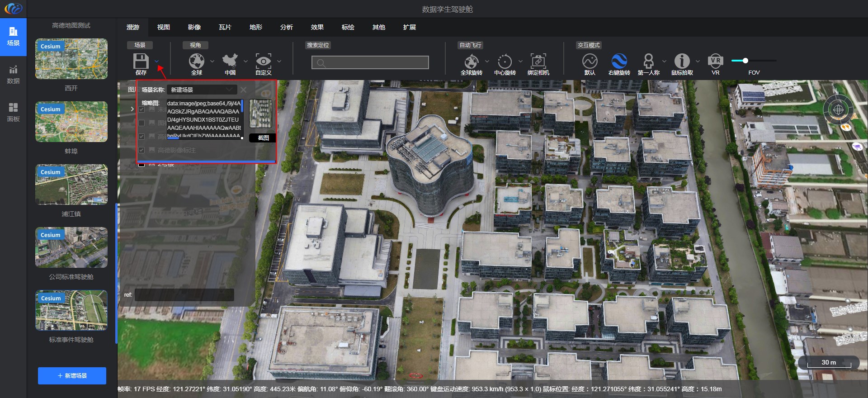The height and width of the screenshot is (398, 868).
Task: Click the 绑定相机 bind camera icon
Action: pyautogui.click(x=538, y=61)
